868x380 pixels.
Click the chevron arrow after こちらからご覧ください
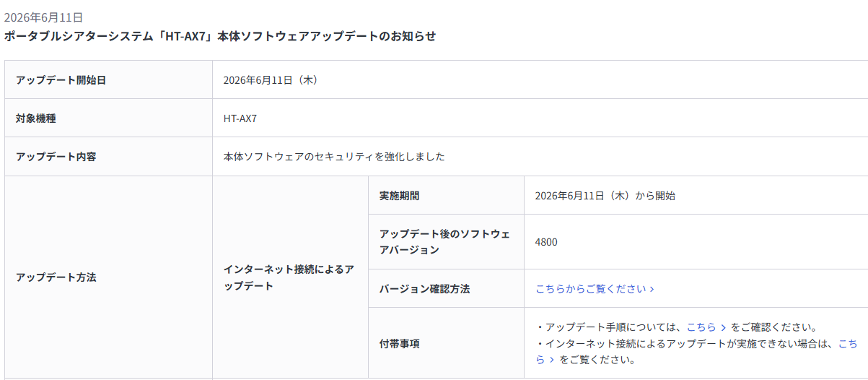(652, 289)
